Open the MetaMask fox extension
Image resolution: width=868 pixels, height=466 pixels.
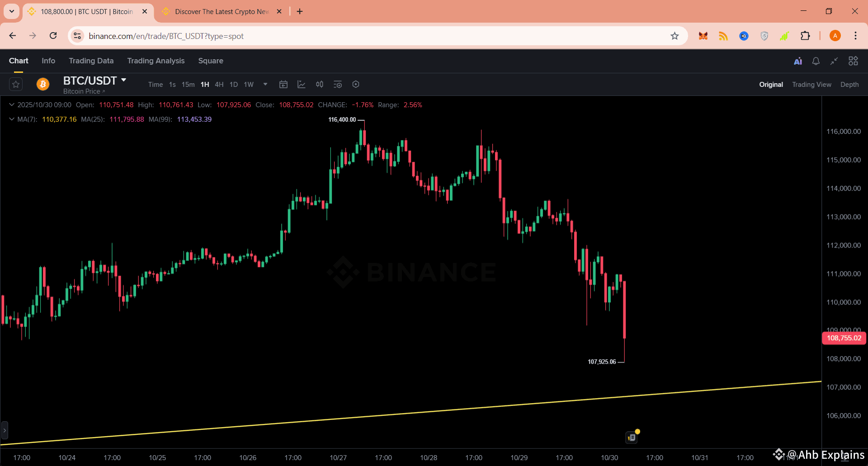703,36
